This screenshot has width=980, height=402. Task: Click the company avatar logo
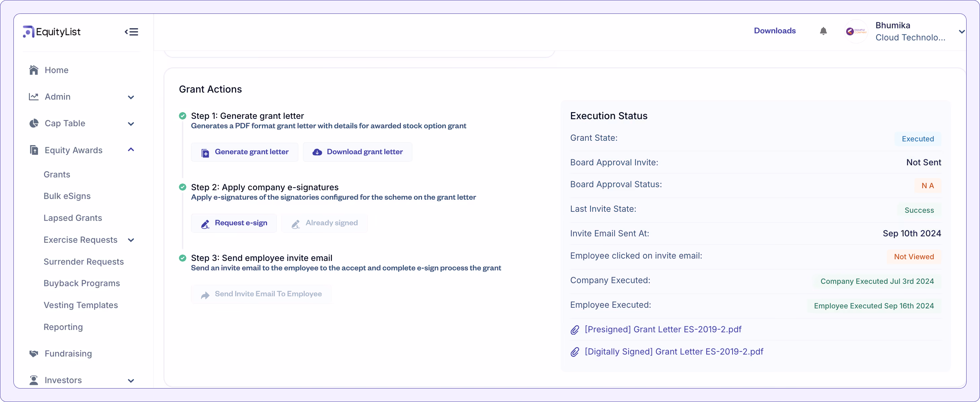[856, 31]
